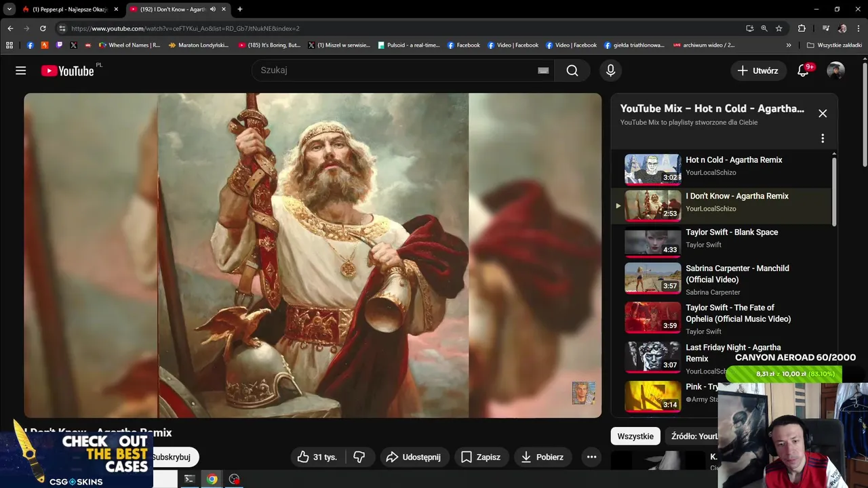868x488 pixels.
Task: Share the video with Udostępnij
Action: (x=413, y=457)
